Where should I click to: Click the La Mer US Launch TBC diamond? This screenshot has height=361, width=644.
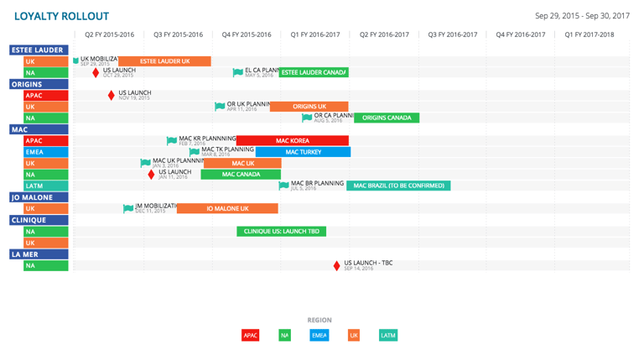(x=337, y=265)
